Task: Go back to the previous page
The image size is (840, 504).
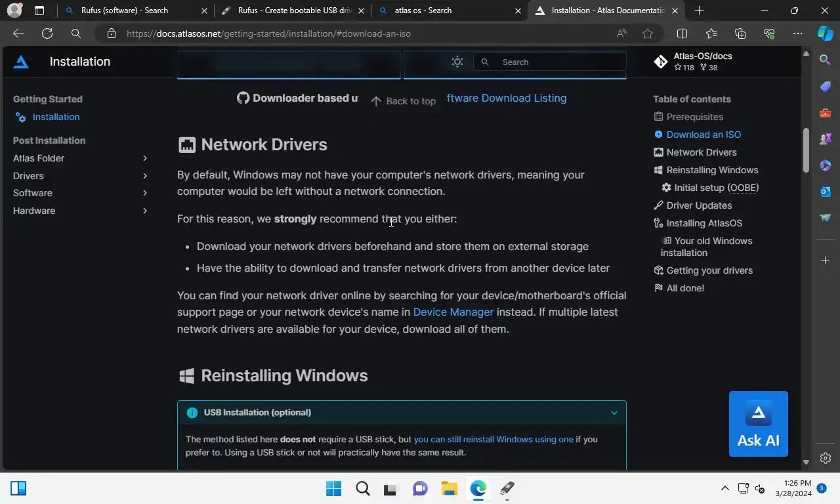Action: click(x=18, y=33)
